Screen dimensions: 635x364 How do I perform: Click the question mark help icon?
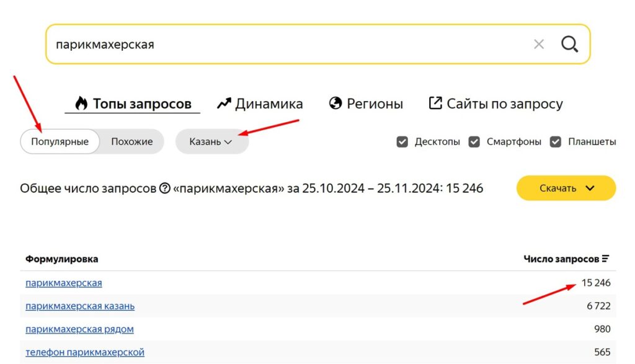(164, 189)
